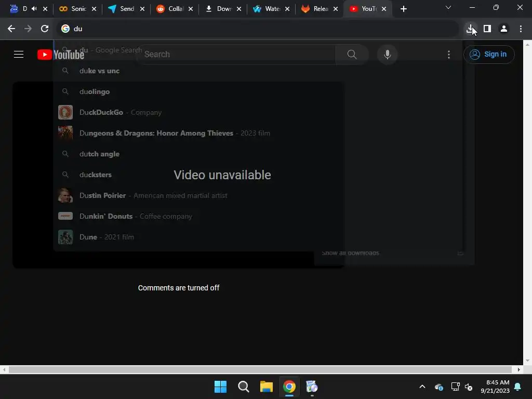Open the notifications bell icon

coord(518,387)
